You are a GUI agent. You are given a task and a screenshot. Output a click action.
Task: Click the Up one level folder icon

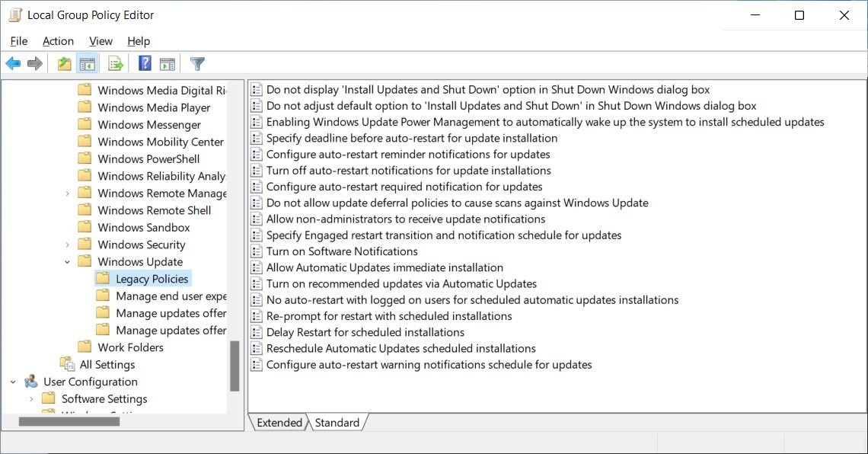click(65, 63)
